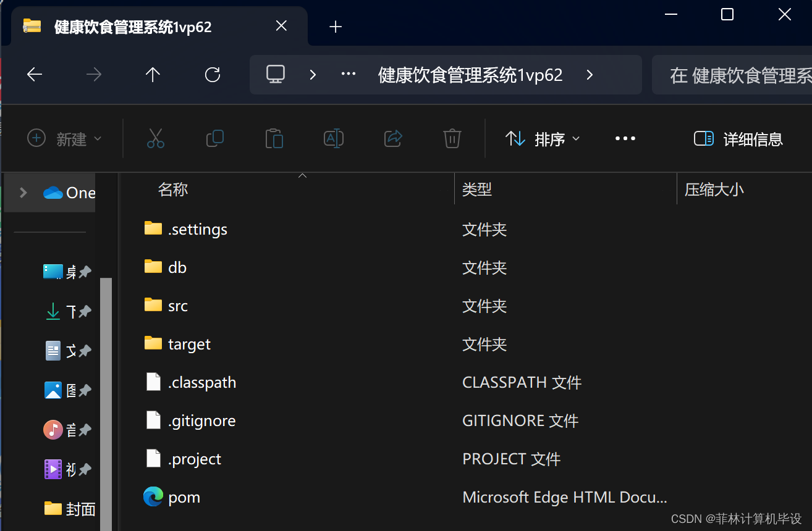Viewport: 812px width, 531px height.
Task: Click the Copy icon in the toolbar
Action: [214, 138]
